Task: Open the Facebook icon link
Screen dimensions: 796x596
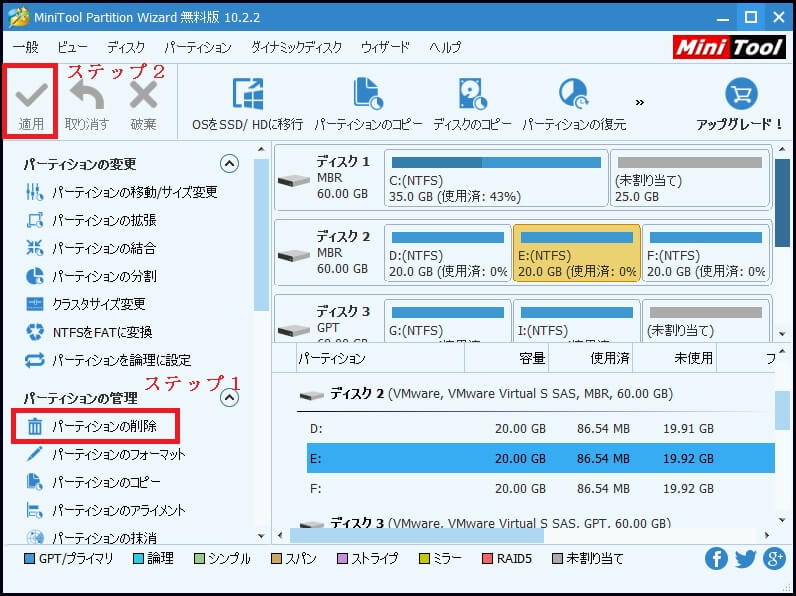Action: [x=716, y=559]
